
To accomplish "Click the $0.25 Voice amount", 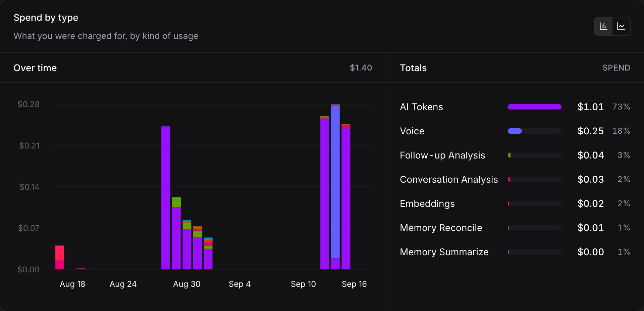I will [x=590, y=131].
